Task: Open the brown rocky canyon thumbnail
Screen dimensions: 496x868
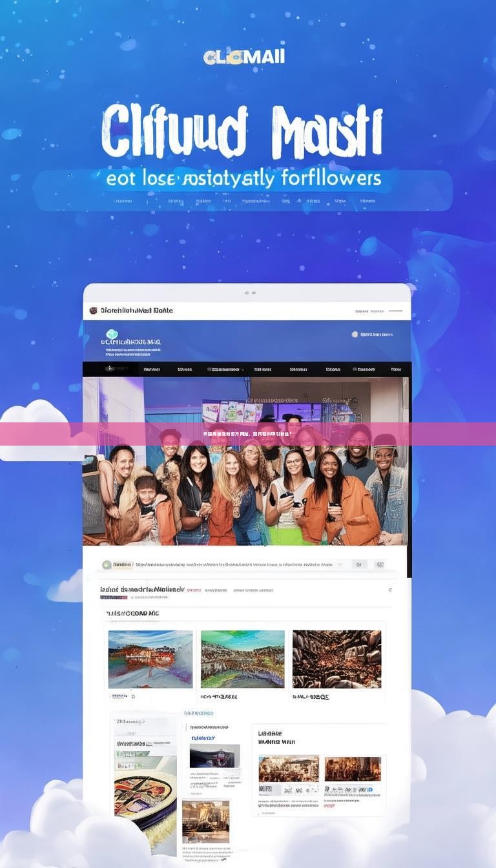Action: pos(336,659)
